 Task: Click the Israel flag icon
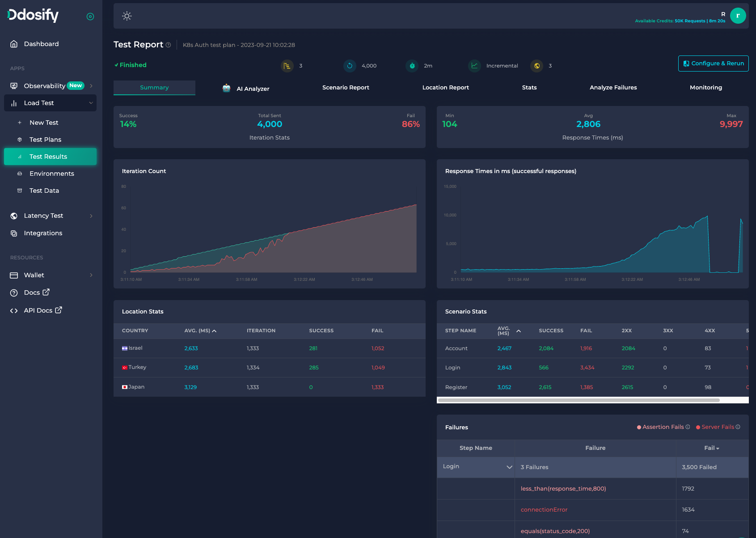tap(125, 348)
